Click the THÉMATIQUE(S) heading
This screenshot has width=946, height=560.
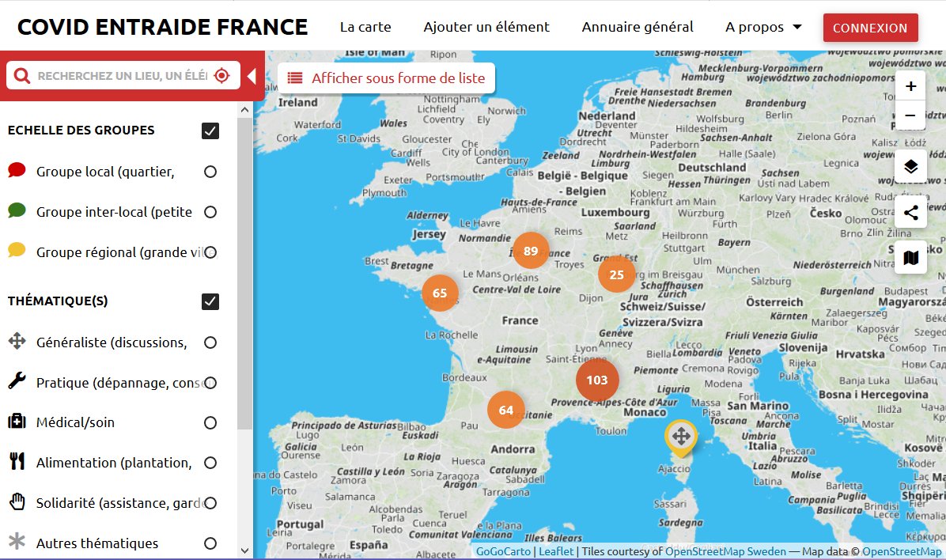point(58,301)
